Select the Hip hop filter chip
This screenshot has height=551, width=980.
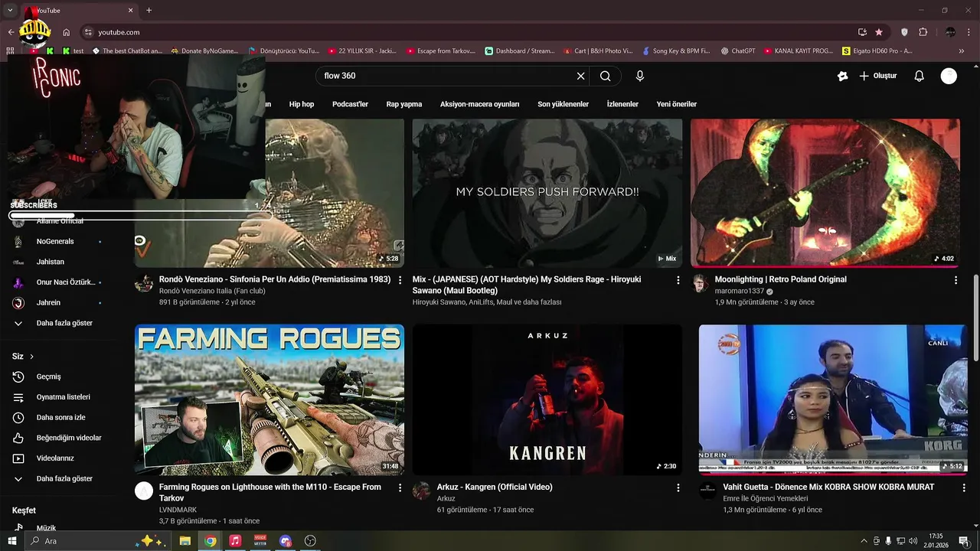click(x=302, y=104)
